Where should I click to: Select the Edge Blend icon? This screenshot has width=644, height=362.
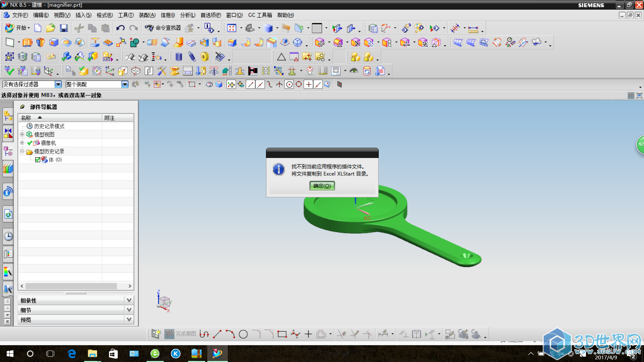pos(232,43)
